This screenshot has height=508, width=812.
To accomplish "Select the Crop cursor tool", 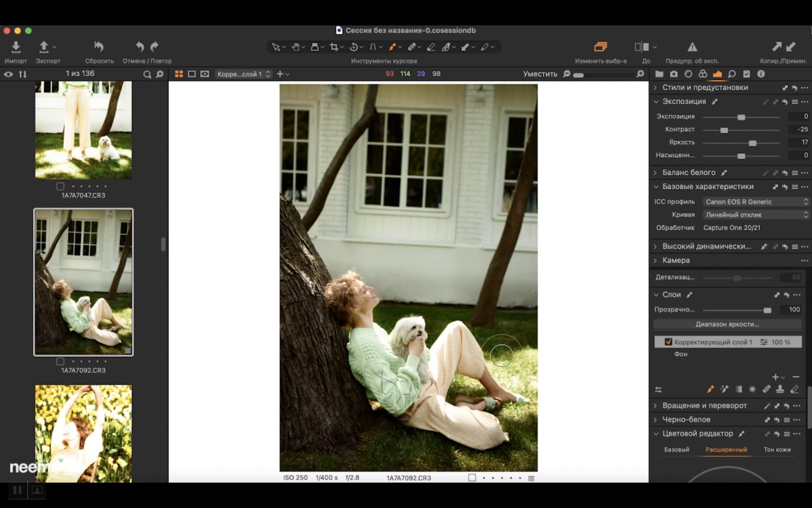I will click(x=334, y=47).
